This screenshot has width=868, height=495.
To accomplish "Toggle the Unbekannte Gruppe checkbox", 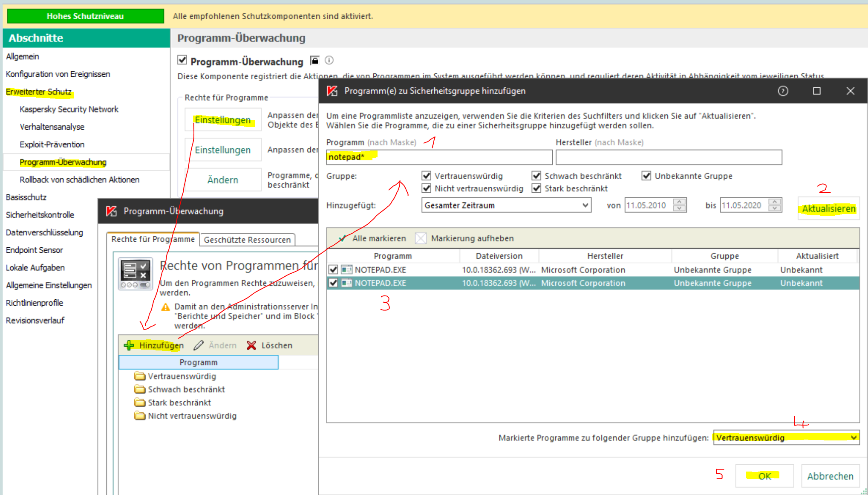I will [x=646, y=176].
